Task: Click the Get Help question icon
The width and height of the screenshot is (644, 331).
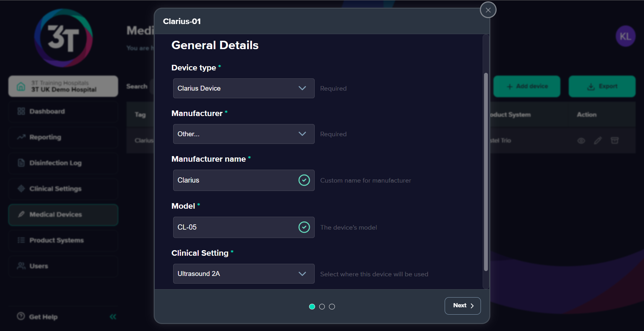Action: click(x=21, y=316)
